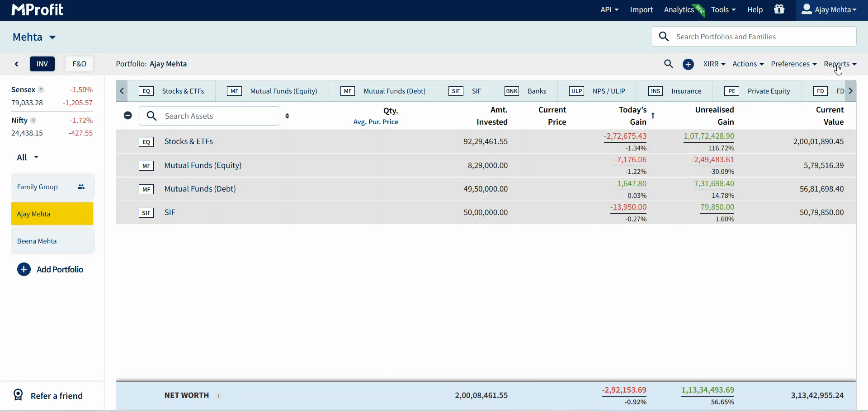
Task: Click the gift box icon in header
Action: [779, 9]
